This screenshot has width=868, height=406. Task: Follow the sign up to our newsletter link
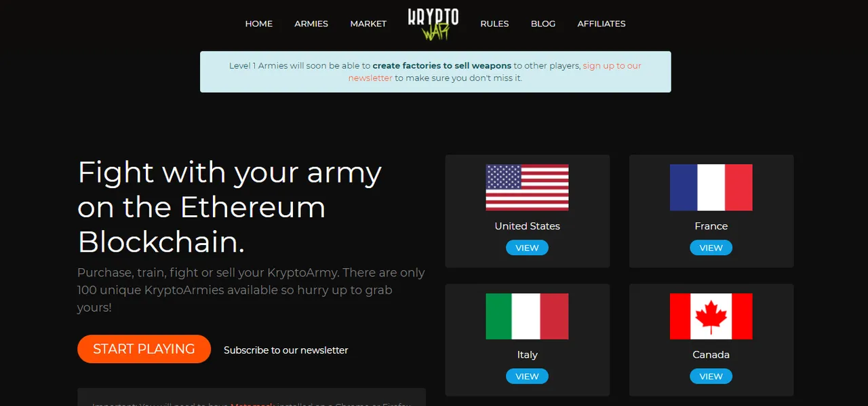tap(495, 72)
